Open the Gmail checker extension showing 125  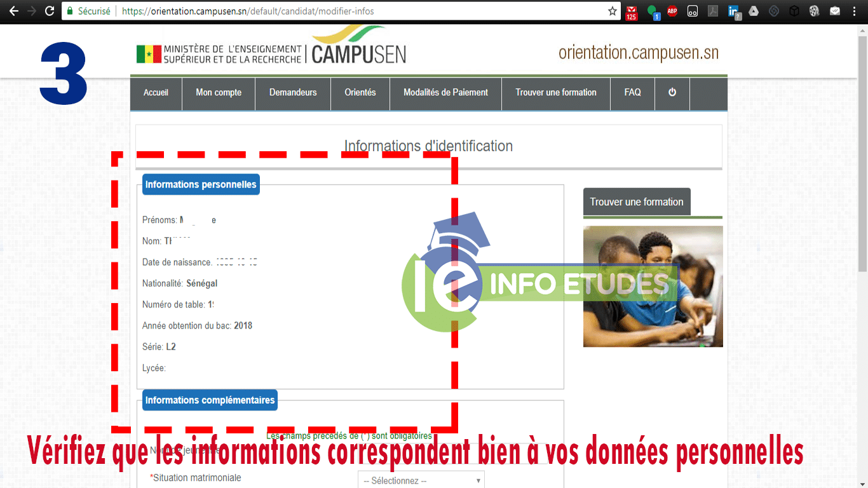(x=631, y=11)
